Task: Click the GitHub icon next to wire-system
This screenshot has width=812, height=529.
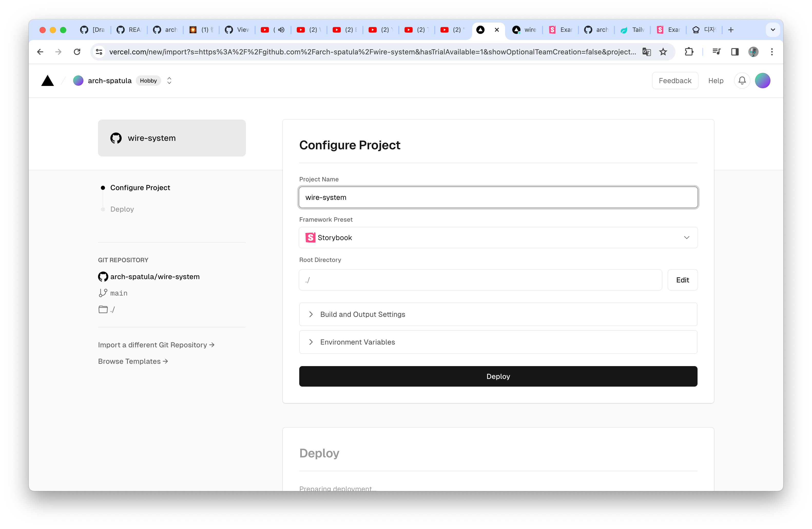Action: click(116, 138)
